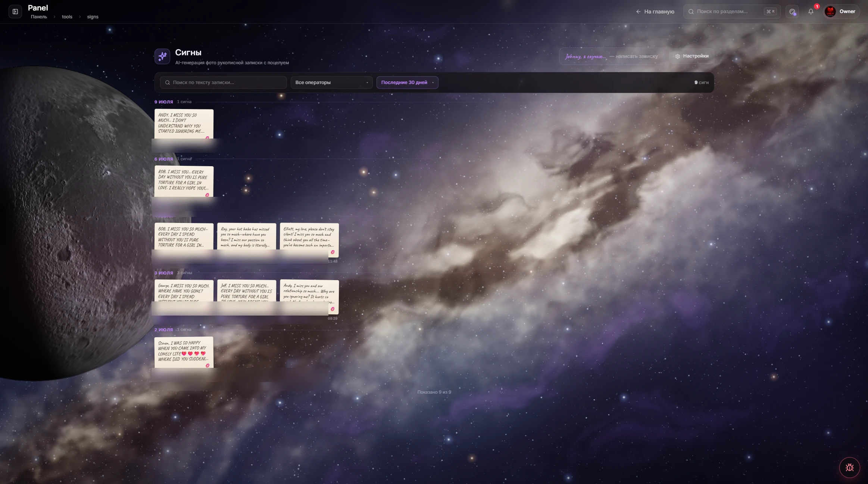
Task: Click the Показано 9 из 9 label
Action: 434,392
